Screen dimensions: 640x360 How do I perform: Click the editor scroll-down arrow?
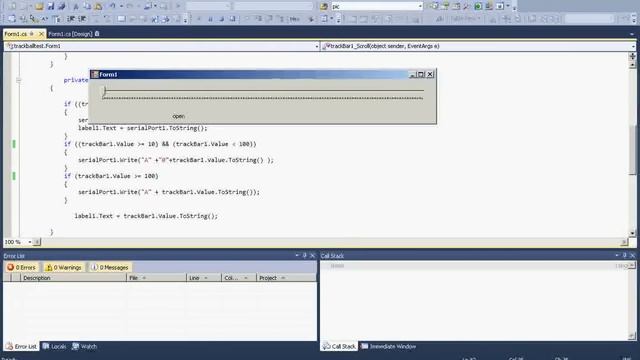632,233
